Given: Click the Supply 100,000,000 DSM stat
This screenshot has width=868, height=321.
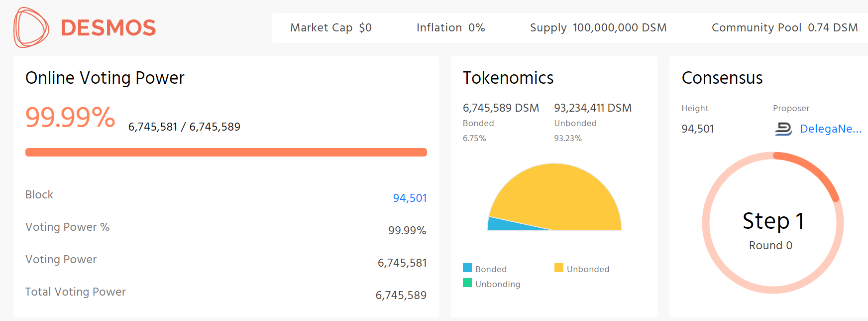Looking at the screenshot, I should point(598,28).
